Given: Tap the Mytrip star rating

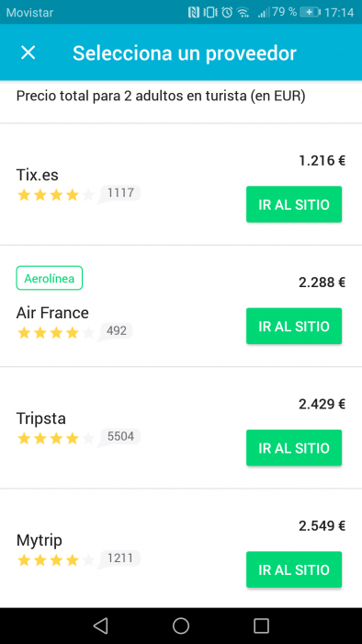Looking at the screenshot, I should tap(56, 560).
